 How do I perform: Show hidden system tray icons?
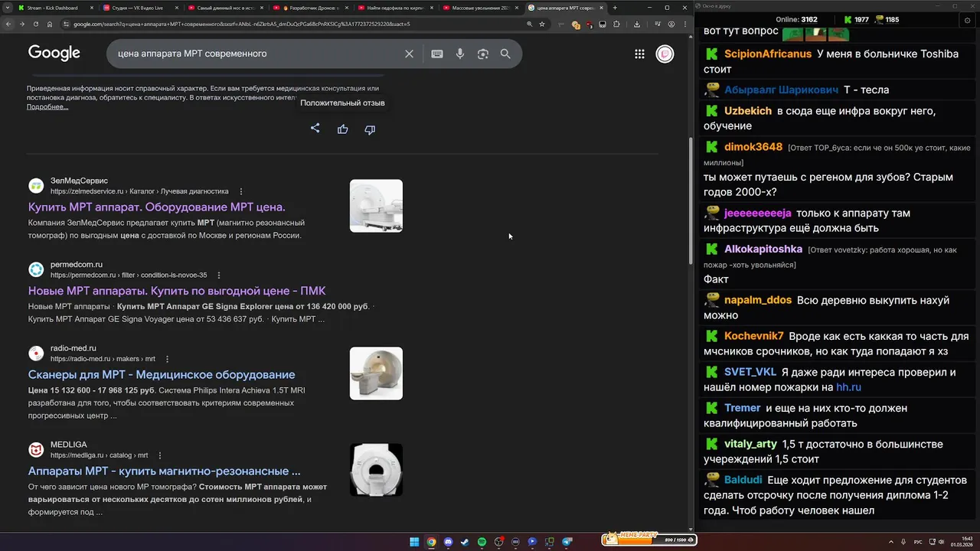point(891,542)
